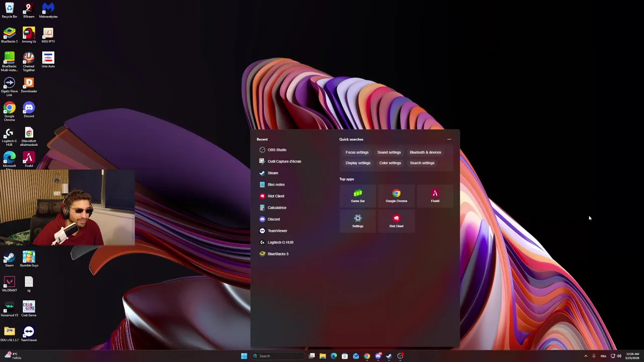Select the M3U IPTV desktop icon
The width and height of the screenshot is (644, 362).
(x=48, y=35)
